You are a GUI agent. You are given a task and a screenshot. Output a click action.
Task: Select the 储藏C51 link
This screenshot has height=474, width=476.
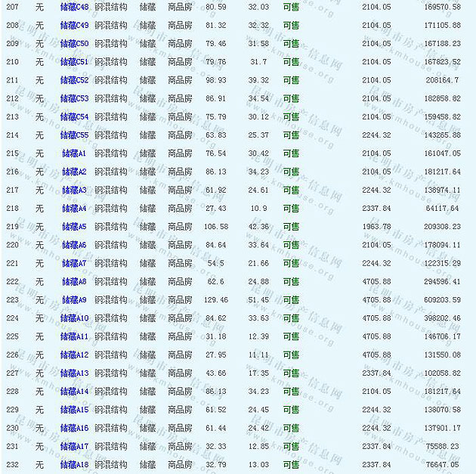[x=74, y=62]
